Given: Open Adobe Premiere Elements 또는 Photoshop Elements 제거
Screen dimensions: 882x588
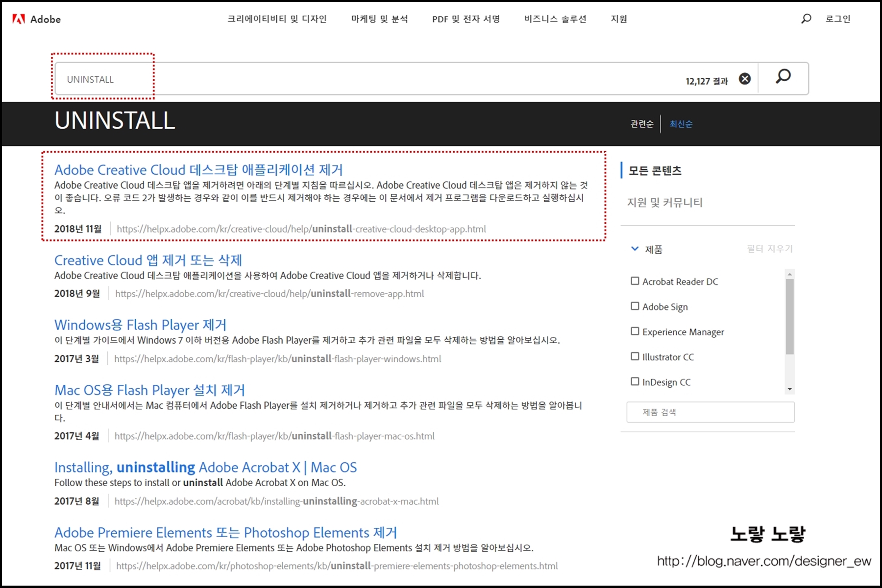Looking at the screenshot, I should pyautogui.click(x=225, y=532).
